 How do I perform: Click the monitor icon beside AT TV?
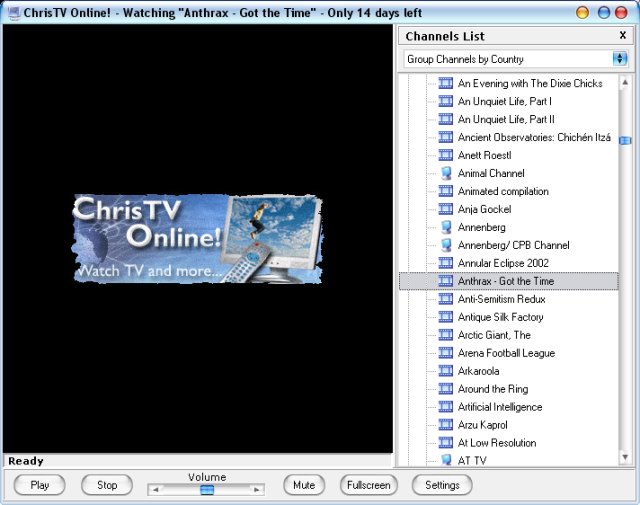point(446,461)
